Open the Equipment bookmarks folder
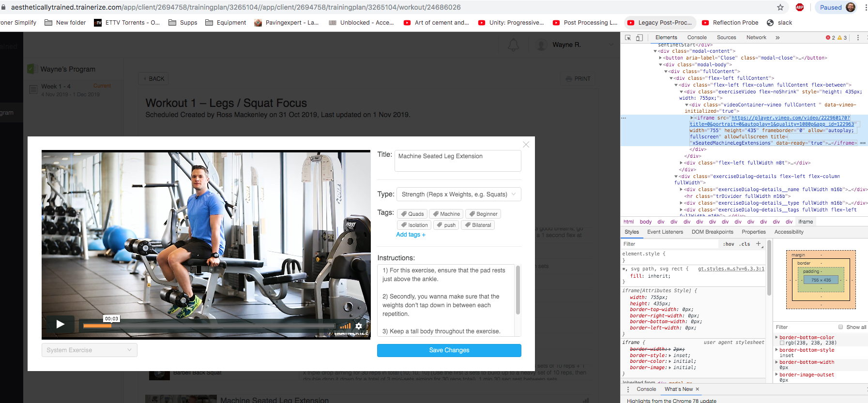868x403 pixels. click(226, 23)
